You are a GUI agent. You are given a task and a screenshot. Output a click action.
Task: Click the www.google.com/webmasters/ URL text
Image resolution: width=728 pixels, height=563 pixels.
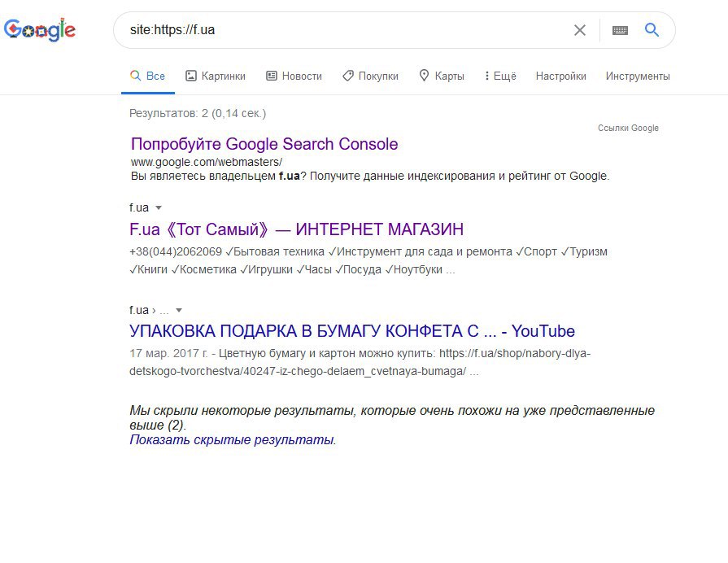tap(206, 162)
